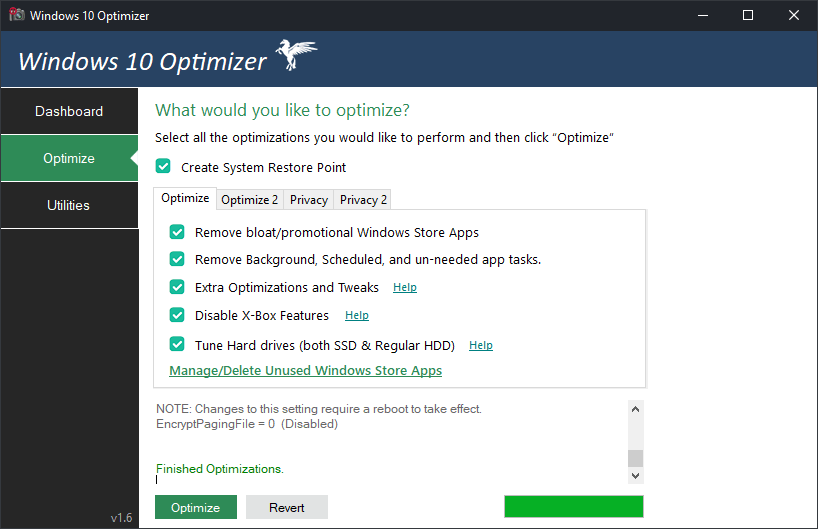The image size is (821, 529).
Task: Select the Optimize sidebar section
Action: pyautogui.click(x=69, y=158)
